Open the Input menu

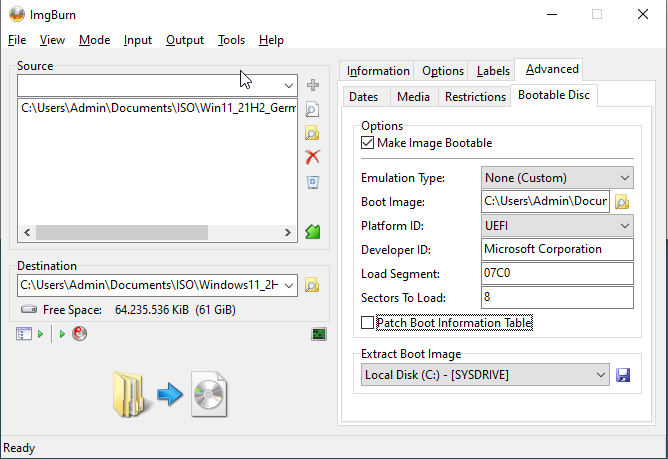[138, 40]
